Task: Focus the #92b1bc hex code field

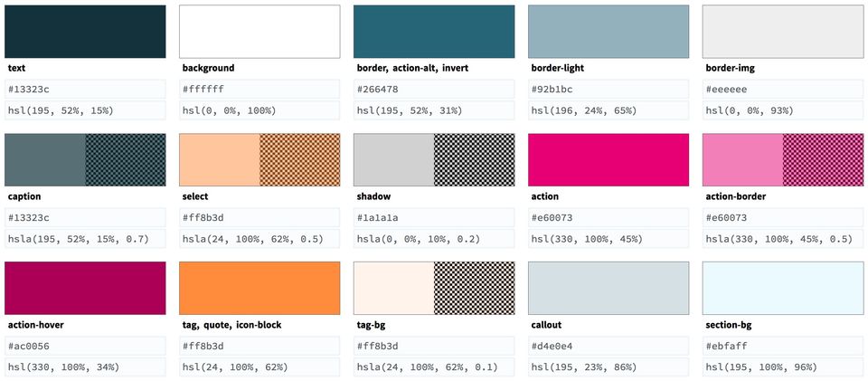Action: pyautogui.click(x=609, y=90)
